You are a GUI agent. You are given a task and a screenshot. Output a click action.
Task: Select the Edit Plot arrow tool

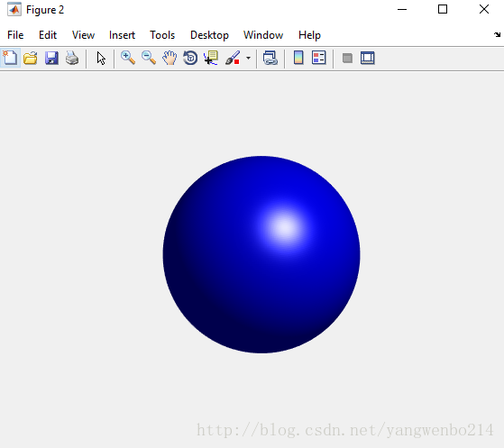pos(101,59)
